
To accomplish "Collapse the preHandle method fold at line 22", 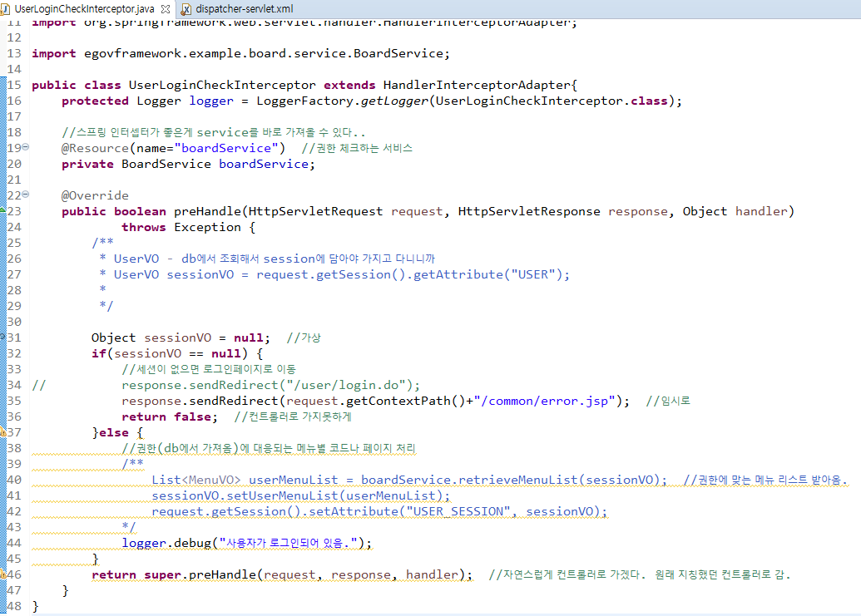I will pyautogui.click(x=26, y=195).
